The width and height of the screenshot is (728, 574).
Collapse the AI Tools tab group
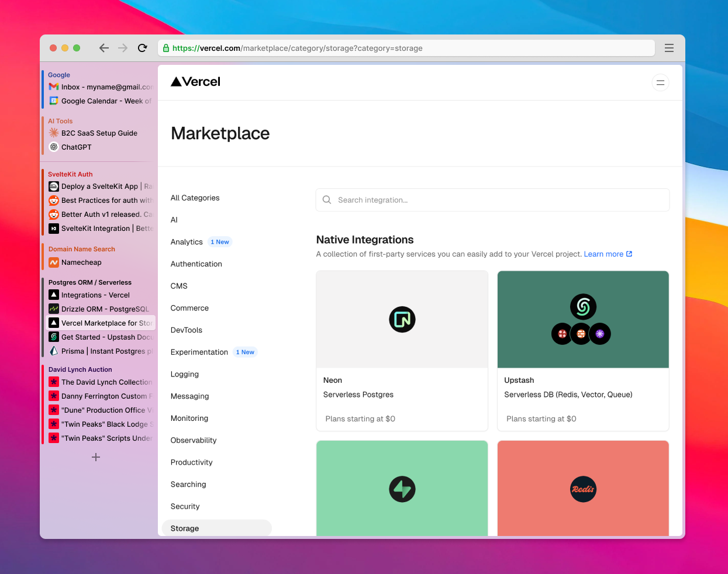[60, 121]
